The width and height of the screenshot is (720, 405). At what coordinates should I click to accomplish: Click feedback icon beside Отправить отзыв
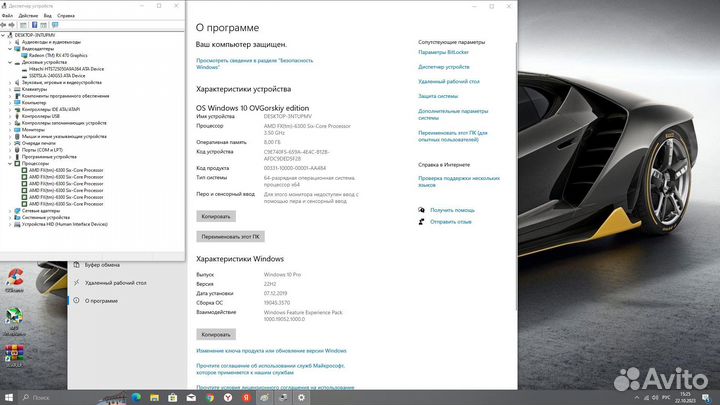pos(421,222)
